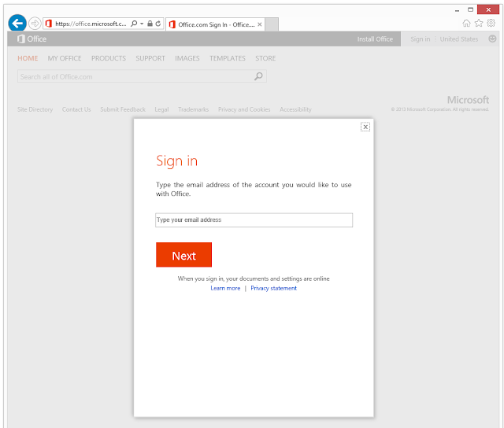Select the Office.com Sign In tab

pyautogui.click(x=216, y=24)
